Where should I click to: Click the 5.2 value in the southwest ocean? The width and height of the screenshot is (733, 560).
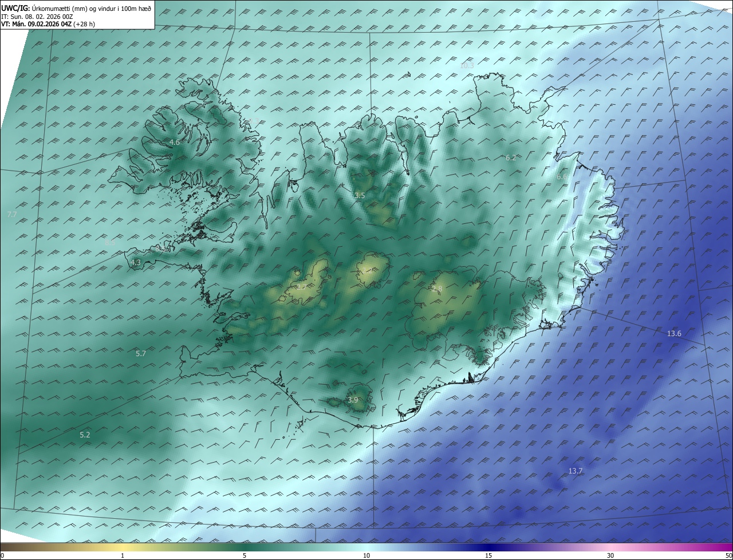point(85,435)
